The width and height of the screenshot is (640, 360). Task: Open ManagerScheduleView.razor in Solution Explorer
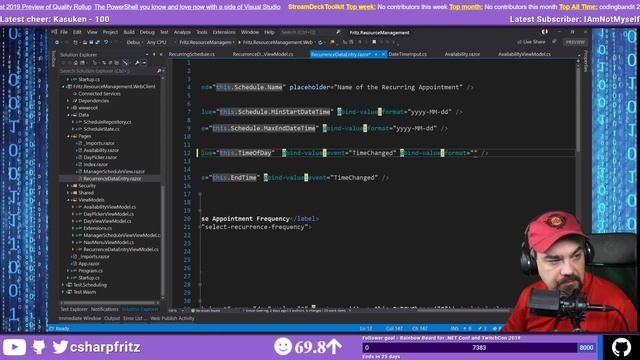[113, 171]
